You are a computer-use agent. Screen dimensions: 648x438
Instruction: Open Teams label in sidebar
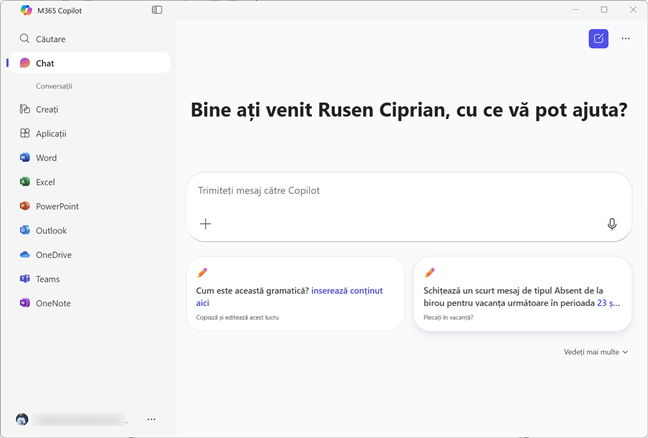click(48, 279)
